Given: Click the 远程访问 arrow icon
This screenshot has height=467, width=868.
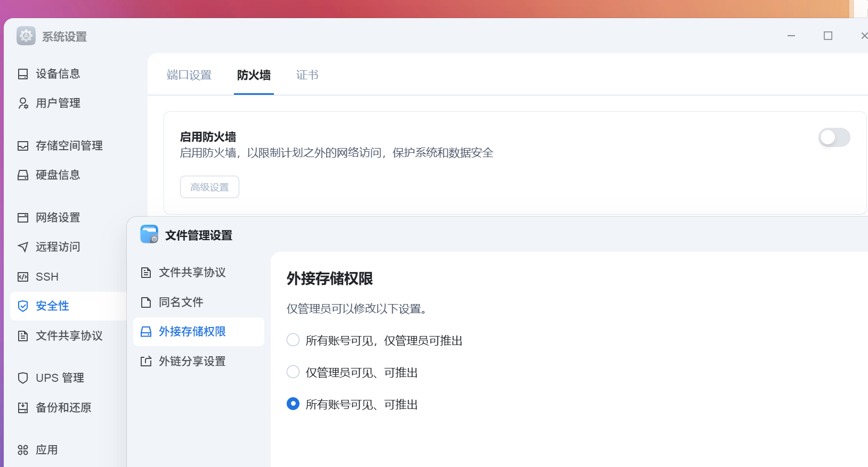Looking at the screenshot, I should (23, 247).
